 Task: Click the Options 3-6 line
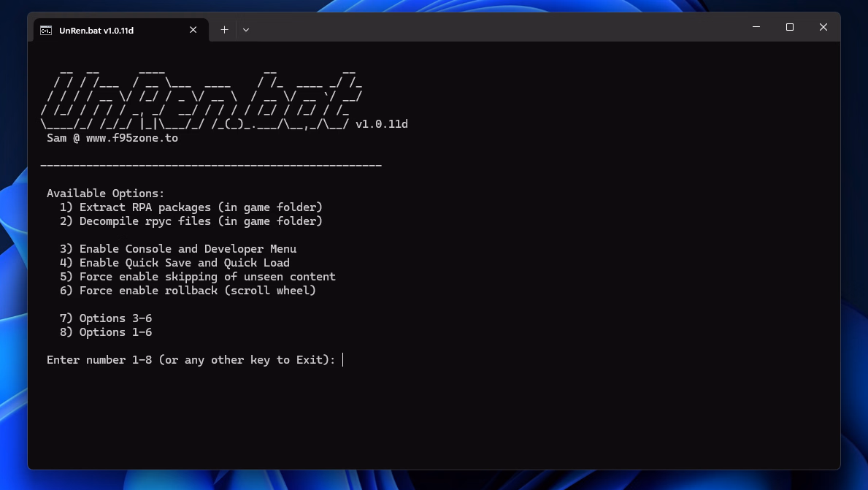tap(106, 318)
